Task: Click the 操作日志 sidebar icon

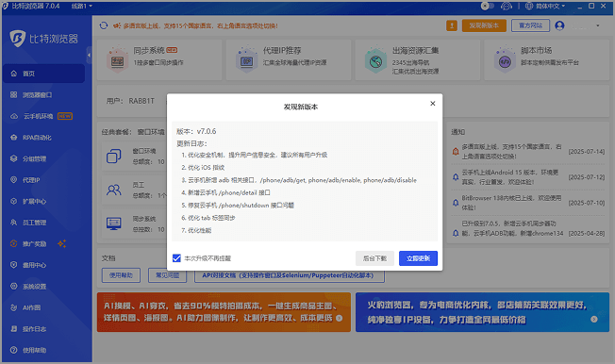Action: (14, 329)
